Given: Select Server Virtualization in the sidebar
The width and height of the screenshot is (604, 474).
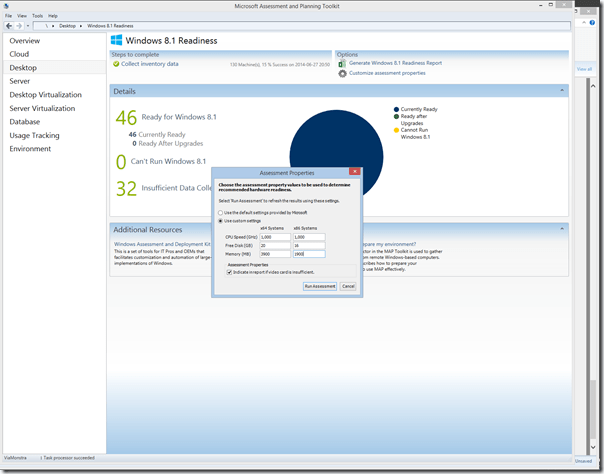Looking at the screenshot, I should [x=42, y=108].
